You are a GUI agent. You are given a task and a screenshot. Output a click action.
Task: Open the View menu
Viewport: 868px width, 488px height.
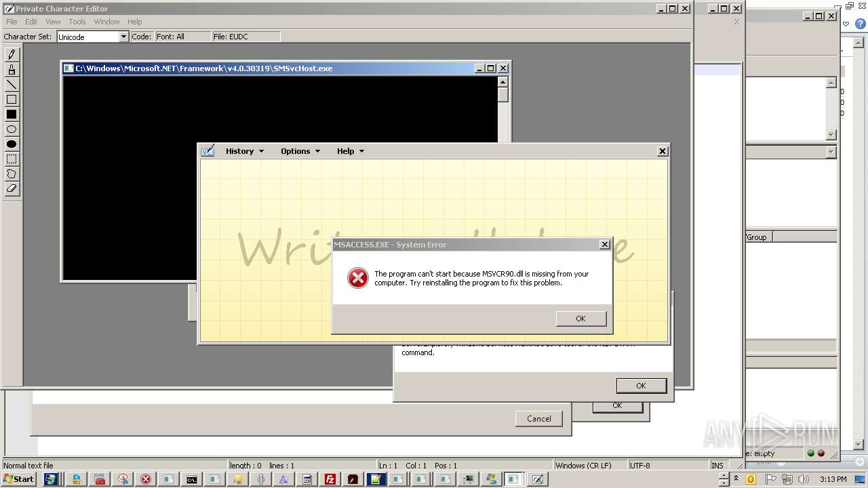point(53,22)
